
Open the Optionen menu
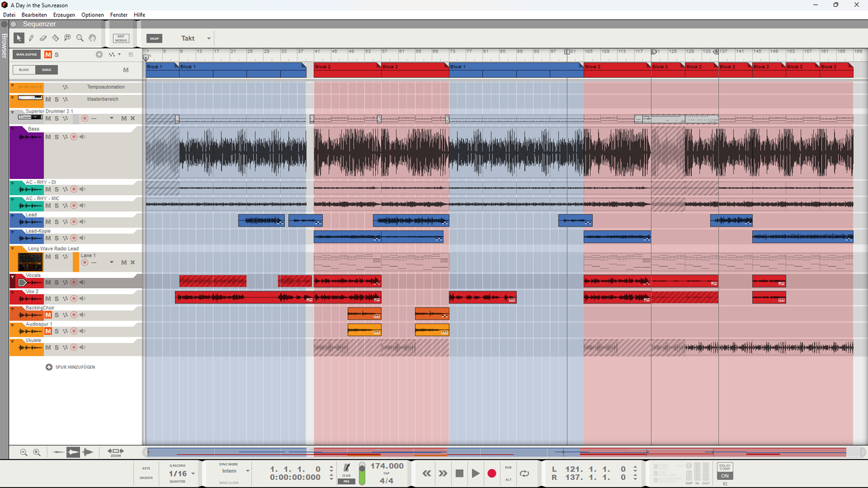tap(93, 15)
